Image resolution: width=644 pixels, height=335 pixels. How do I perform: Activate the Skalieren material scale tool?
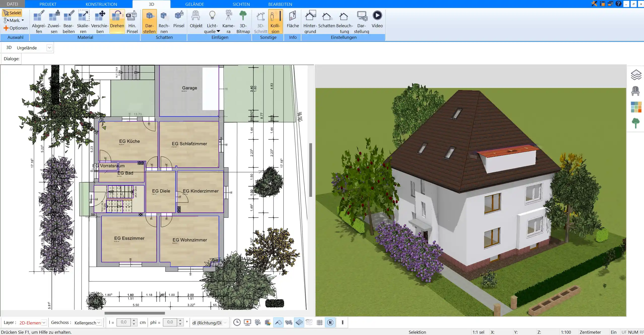83,22
